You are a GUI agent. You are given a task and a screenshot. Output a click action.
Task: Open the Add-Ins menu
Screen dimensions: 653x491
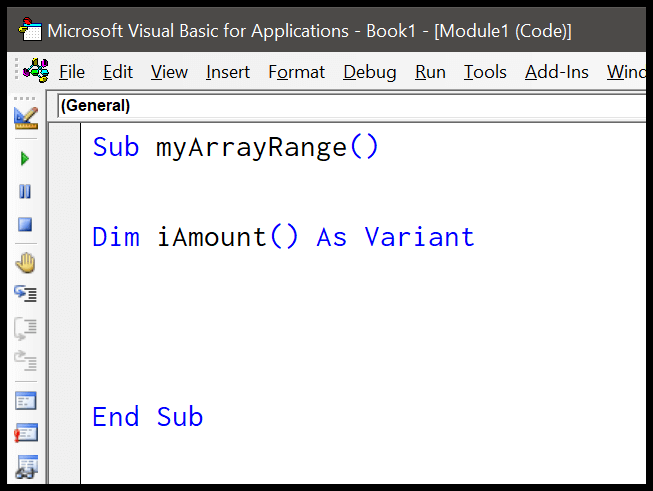coord(556,72)
